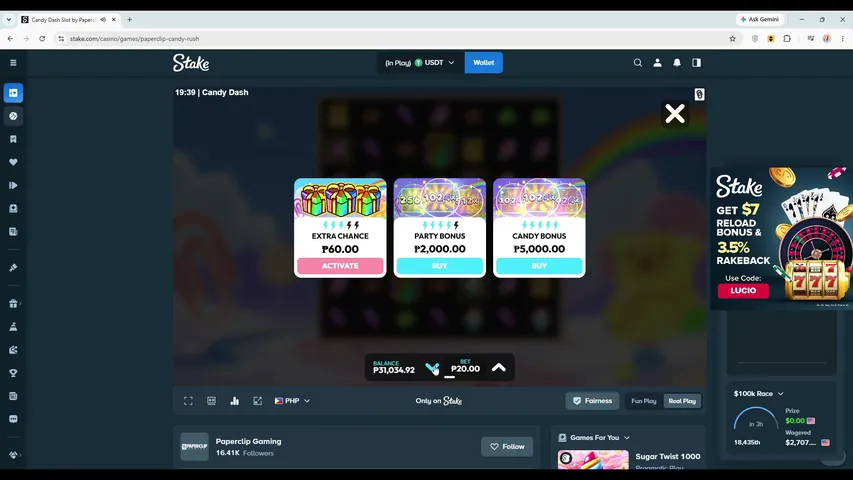The image size is (853, 480).
Task: Buy the Candy Bonus for ₱5,000.00
Action: [x=539, y=266]
